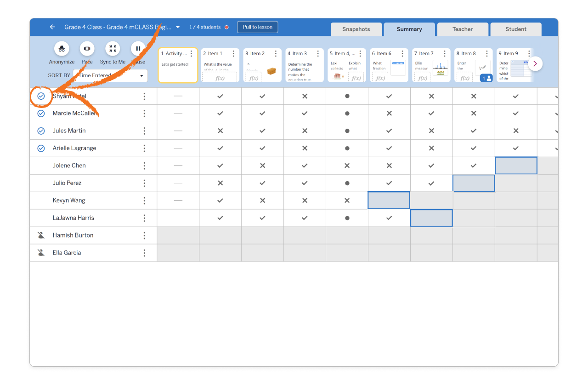
Task: Open the kebab menu next to Jolene Chen
Action: (144, 165)
